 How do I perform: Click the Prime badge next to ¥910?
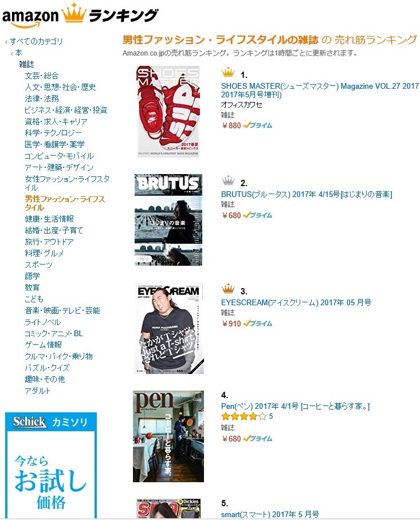[x=257, y=324]
